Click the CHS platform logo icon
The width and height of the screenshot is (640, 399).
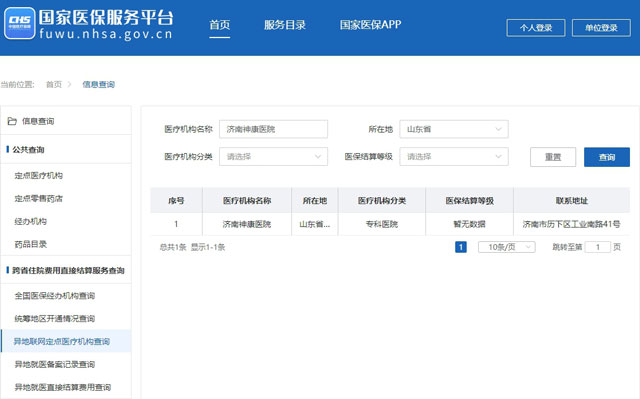(20, 23)
